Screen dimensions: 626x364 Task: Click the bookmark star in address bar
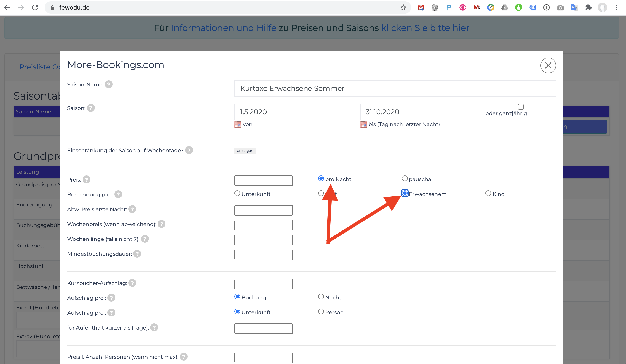coord(403,7)
